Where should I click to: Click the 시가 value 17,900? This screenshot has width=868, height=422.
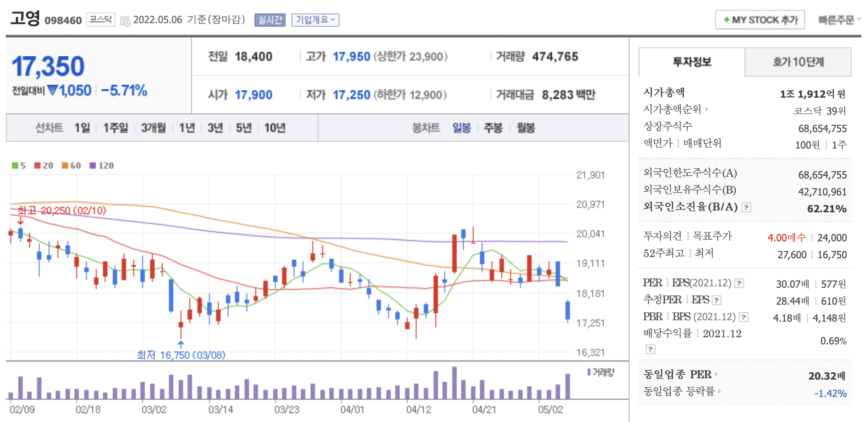tap(254, 95)
